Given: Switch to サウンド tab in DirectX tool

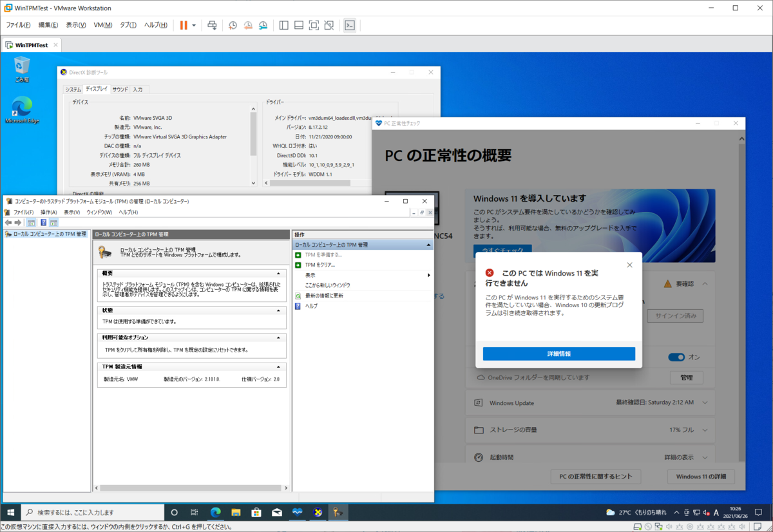Looking at the screenshot, I should point(120,90).
